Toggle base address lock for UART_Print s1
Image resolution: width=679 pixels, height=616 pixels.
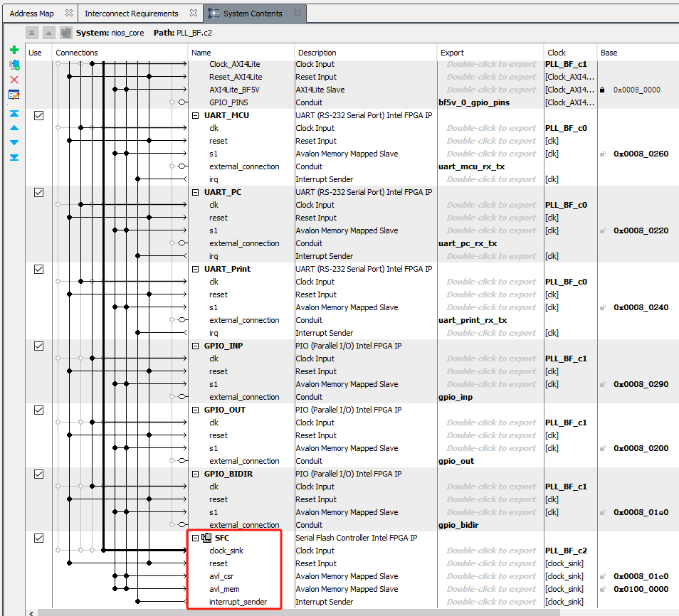(x=602, y=307)
